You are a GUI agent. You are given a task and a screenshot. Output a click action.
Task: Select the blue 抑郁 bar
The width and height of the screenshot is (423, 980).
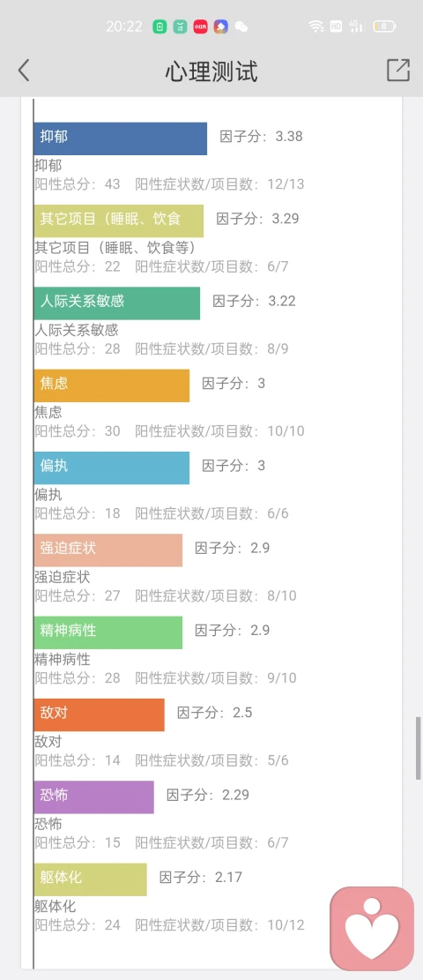point(121,138)
